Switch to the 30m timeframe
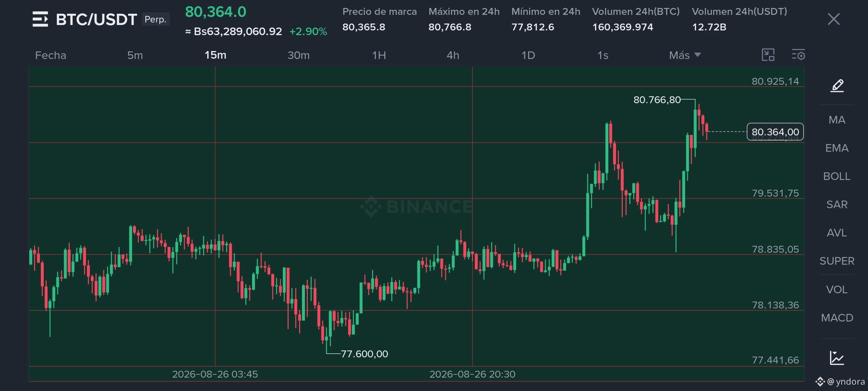The height and width of the screenshot is (391, 868). [x=298, y=55]
